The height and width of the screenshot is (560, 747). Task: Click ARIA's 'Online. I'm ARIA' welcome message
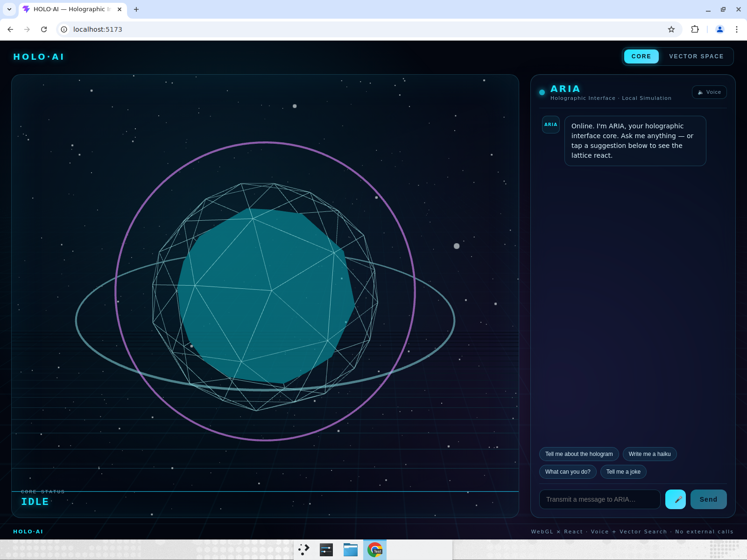point(635,141)
